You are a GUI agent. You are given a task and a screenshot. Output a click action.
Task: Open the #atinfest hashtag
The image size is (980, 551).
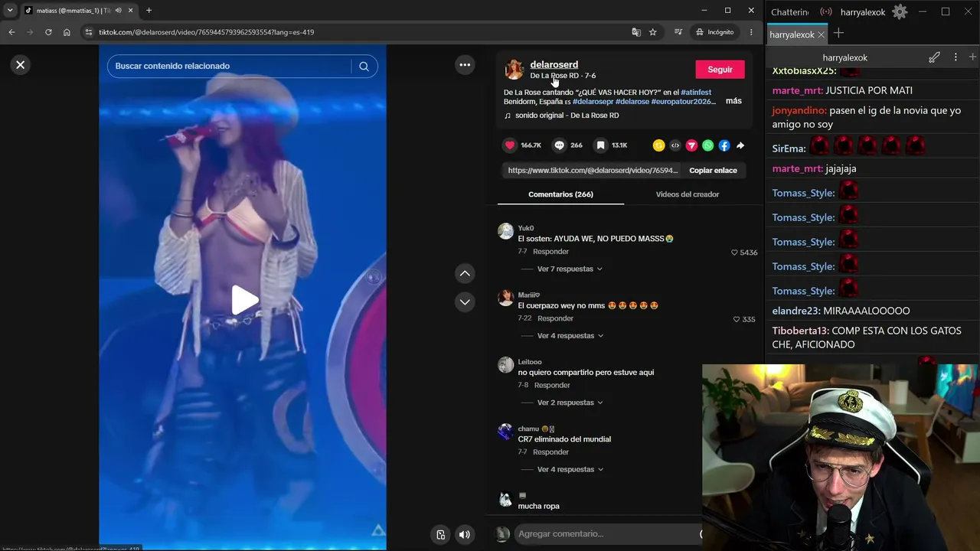(696, 93)
